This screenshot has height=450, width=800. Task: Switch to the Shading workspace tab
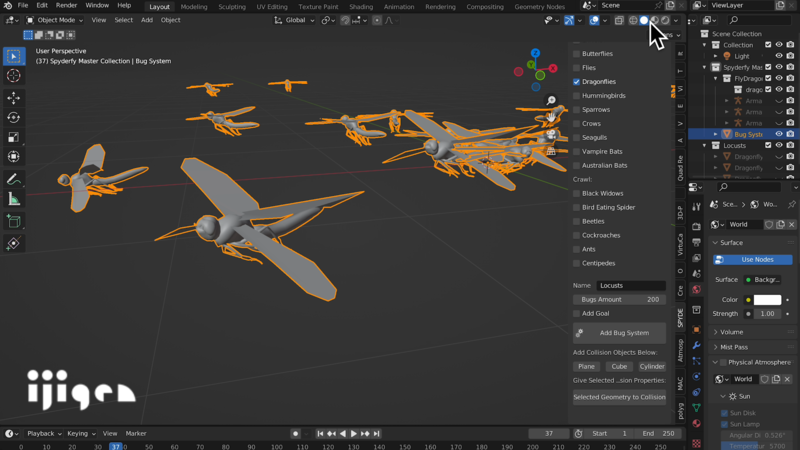(361, 7)
